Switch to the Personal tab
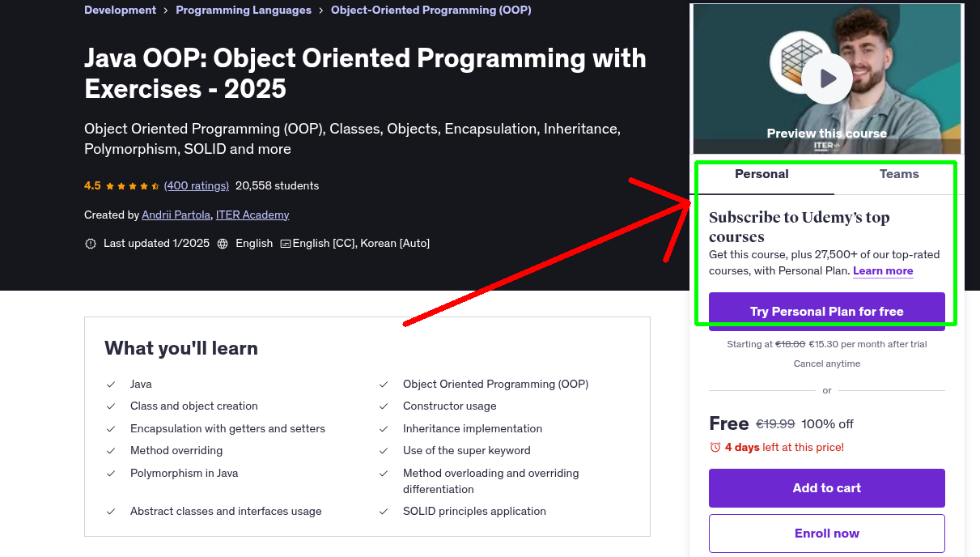 [762, 174]
